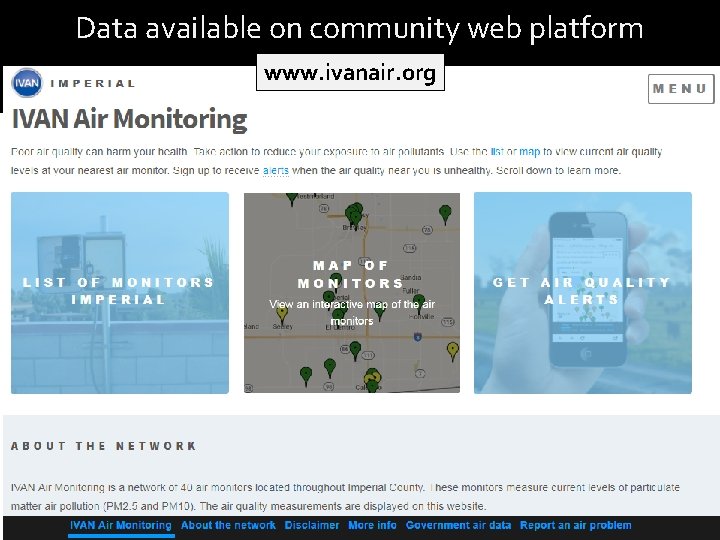The width and height of the screenshot is (720, 540).
Task: Open the More info footer link
Action: [372, 525]
